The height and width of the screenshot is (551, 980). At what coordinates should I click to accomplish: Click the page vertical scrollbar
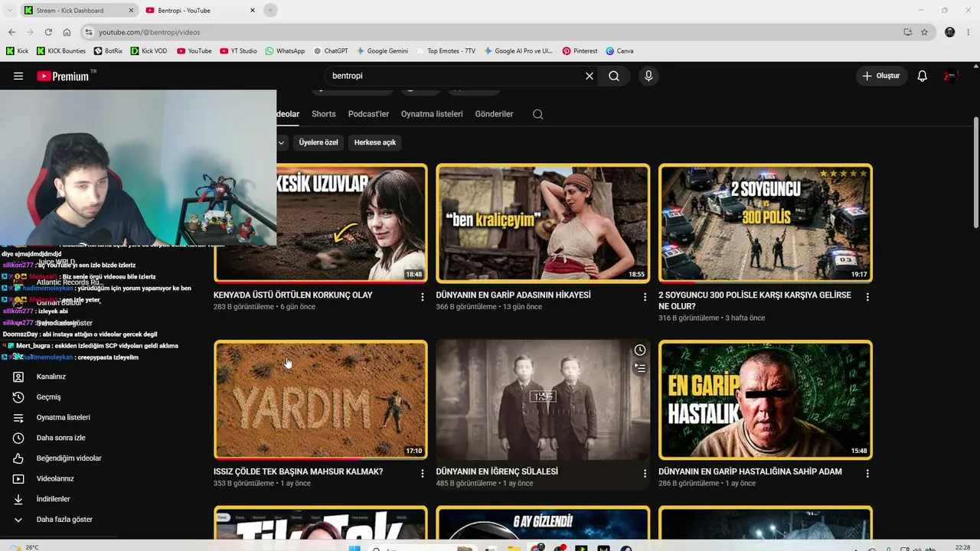(975, 171)
